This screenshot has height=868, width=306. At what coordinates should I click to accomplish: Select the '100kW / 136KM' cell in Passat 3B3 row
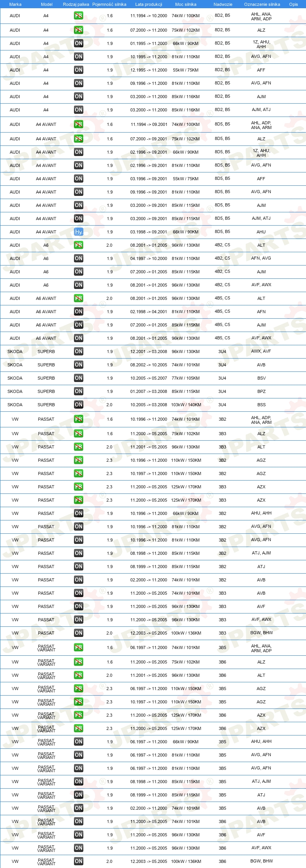(186, 633)
